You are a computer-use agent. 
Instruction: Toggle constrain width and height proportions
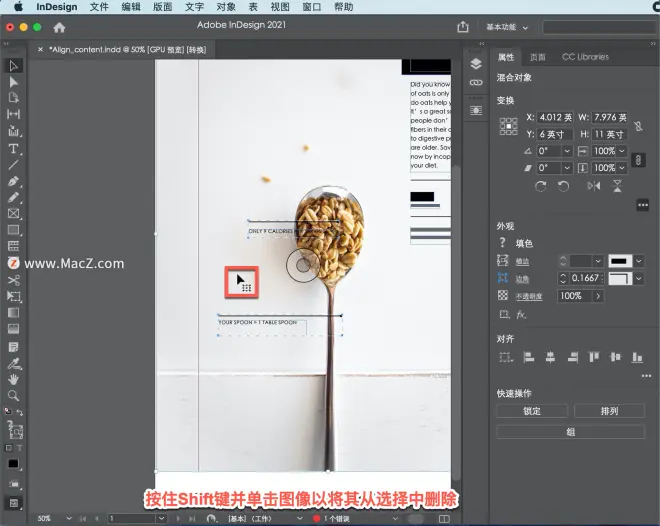(x=638, y=126)
